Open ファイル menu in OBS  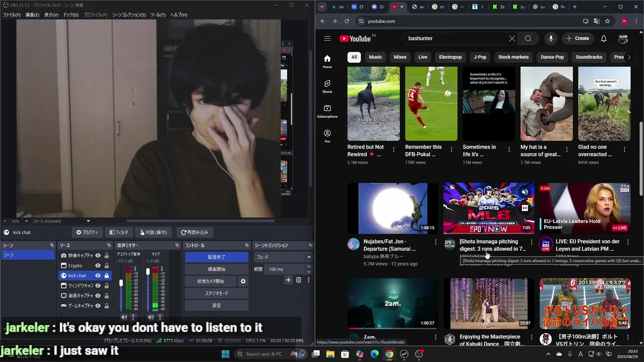click(12, 15)
